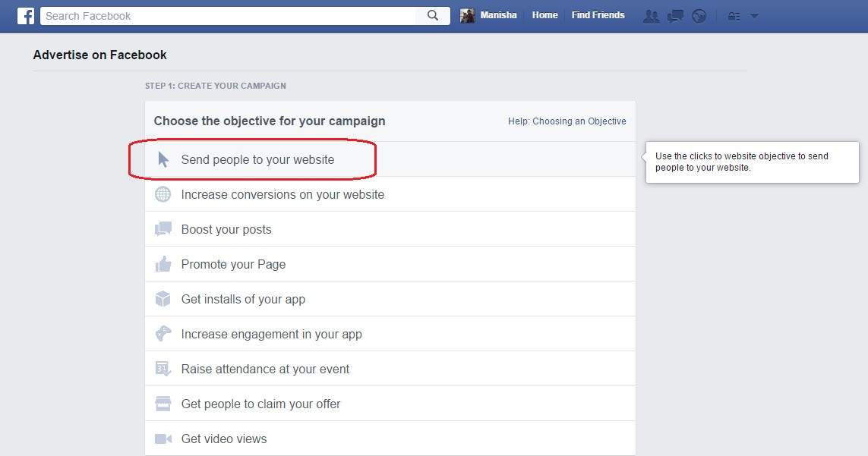Open the Messages icon in the navigation bar
Image resolution: width=868 pixels, height=456 pixels.
click(675, 15)
